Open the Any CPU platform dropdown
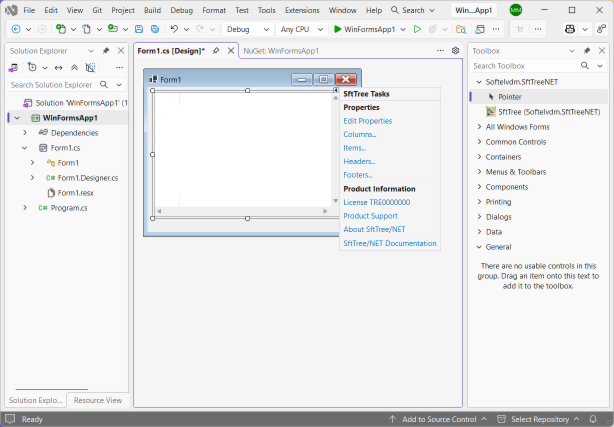Screen dimensions: 614x427 pos(302,29)
